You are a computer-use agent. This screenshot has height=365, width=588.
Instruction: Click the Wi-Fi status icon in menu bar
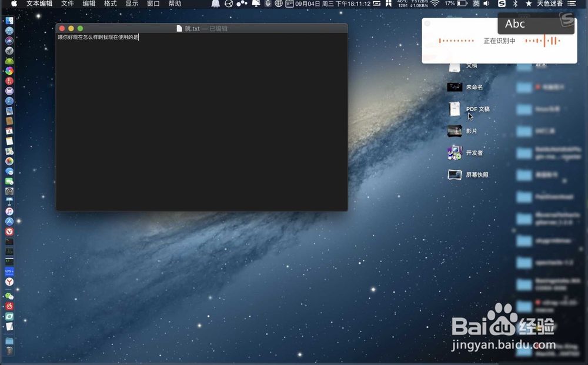click(435, 4)
